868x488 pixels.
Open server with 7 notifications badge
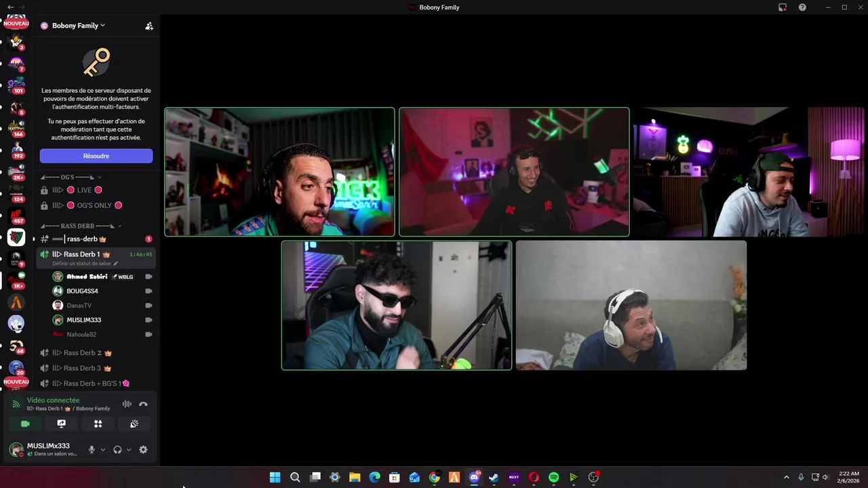pos(16,64)
